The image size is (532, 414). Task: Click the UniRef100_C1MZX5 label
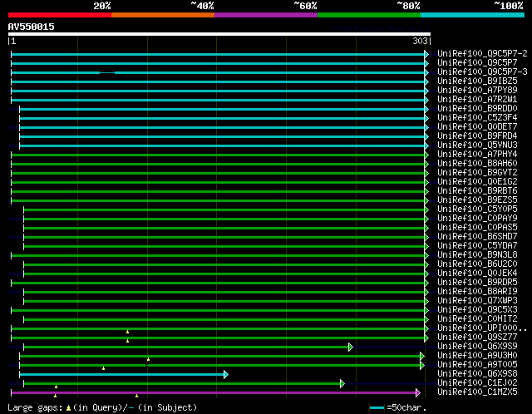click(477, 392)
